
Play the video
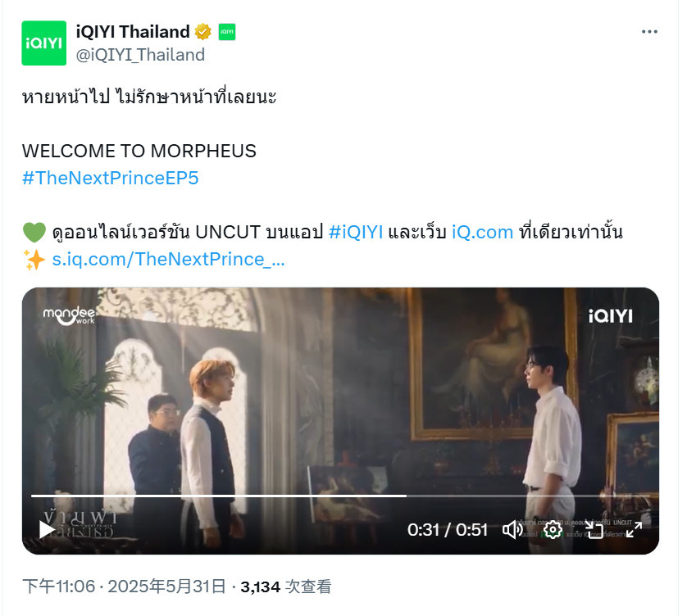point(47,530)
